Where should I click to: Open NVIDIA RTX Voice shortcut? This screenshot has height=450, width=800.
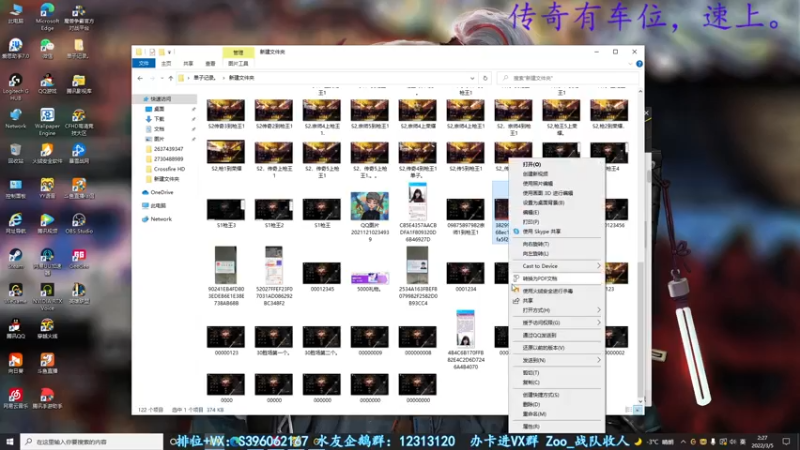click(47, 296)
